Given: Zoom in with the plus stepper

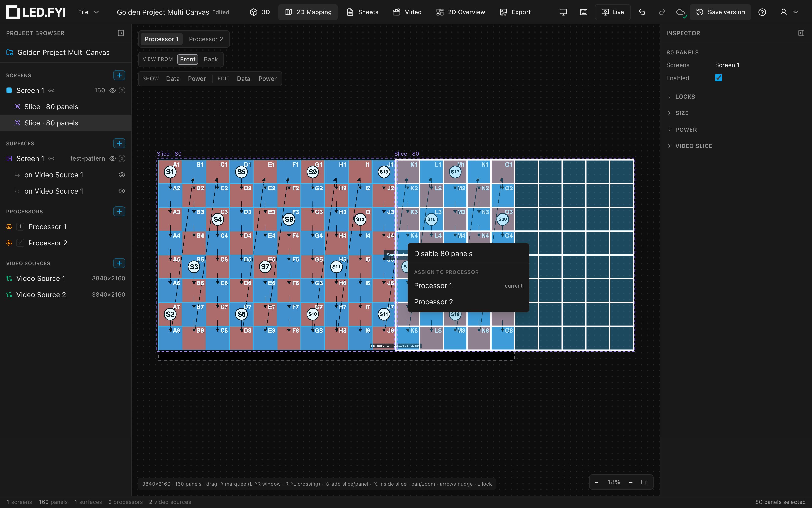Looking at the screenshot, I should click(631, 482).
